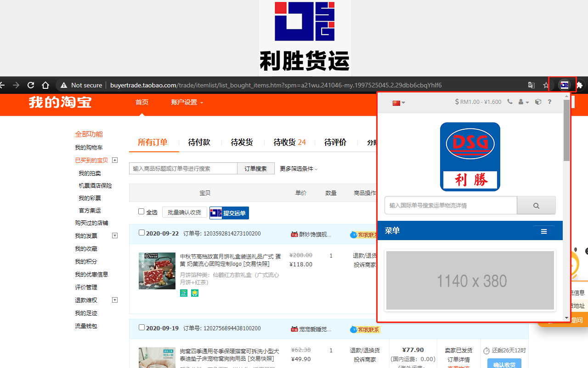Open the China flag language dropdown
Viewport: 588px width, 368px height.
coord(399,103)
